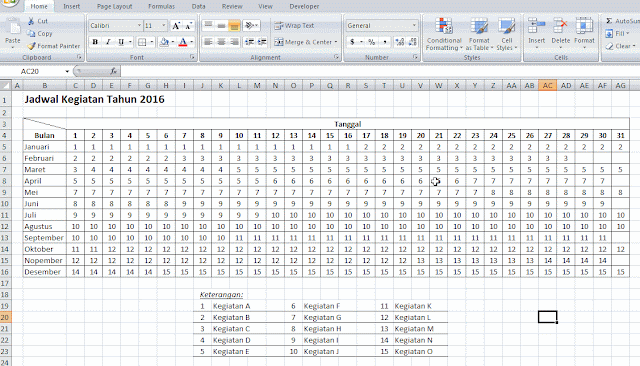Viewport: 640px width, 366px height.
Task: Click the Insert cells icon
Action: [x=536, y=26]
